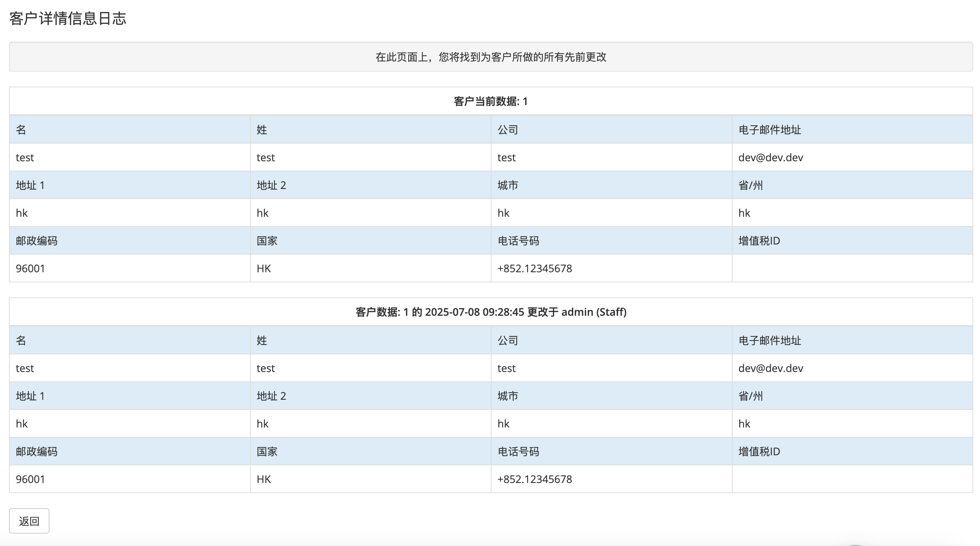Click country value HK in the history table
980x546 pixels.
point(264,479)
